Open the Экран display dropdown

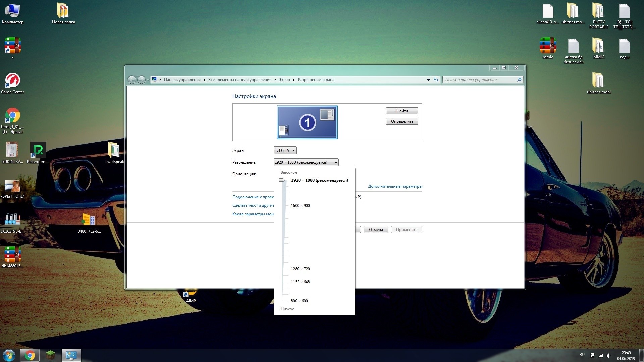(x=285, y=150)
